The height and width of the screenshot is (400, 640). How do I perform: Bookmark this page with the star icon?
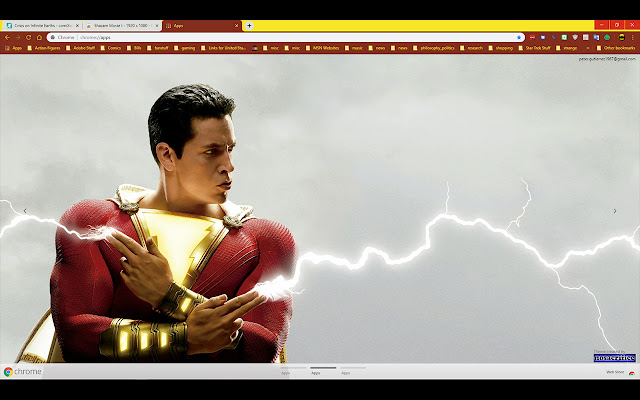pos(519,37)
